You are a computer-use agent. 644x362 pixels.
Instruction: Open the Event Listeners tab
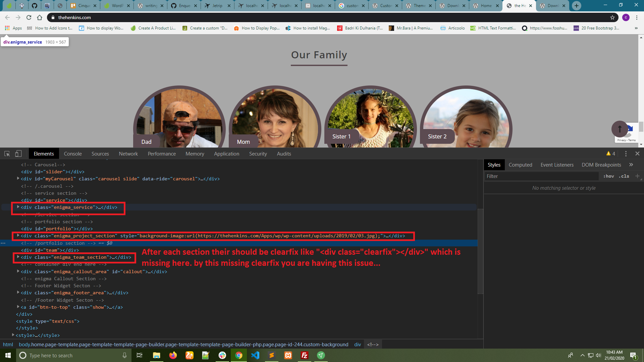[x=557, y=165]
